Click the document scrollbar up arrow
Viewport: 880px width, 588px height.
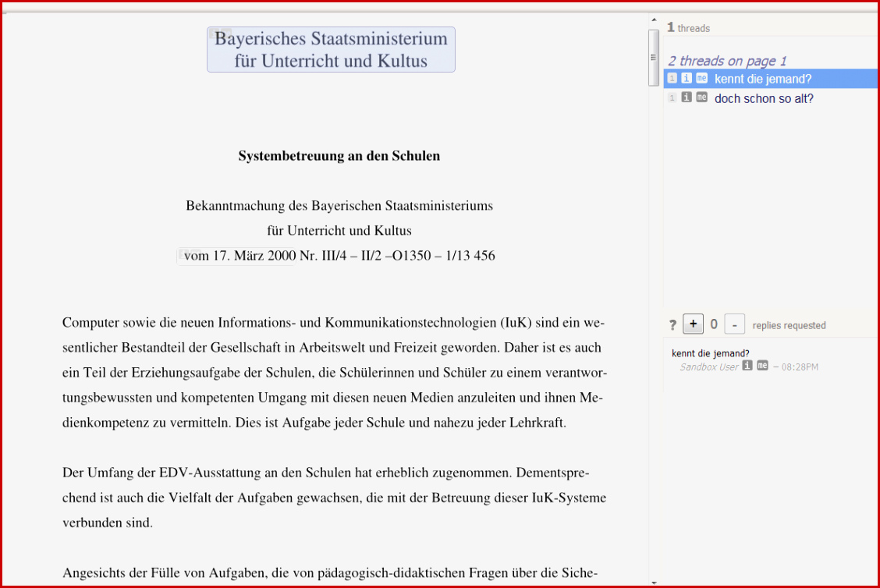(x=654, y=19)
